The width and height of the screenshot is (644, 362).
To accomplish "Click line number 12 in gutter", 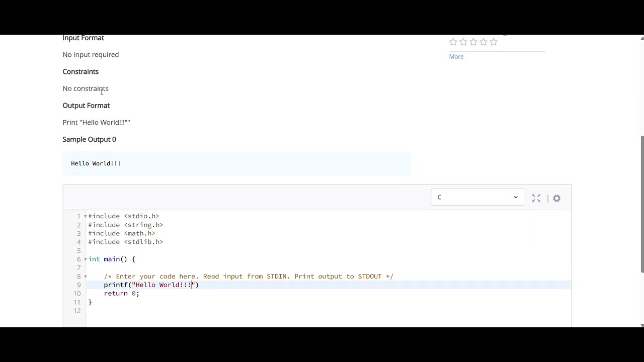I will point(77,311).
